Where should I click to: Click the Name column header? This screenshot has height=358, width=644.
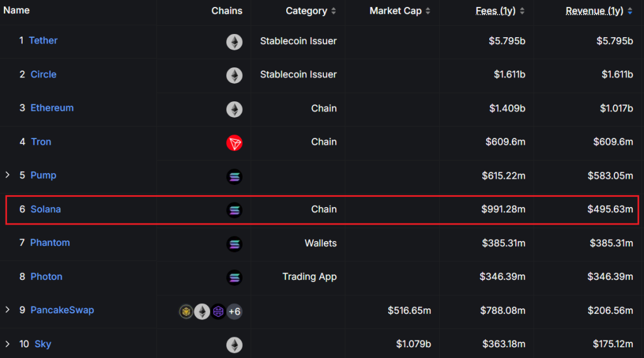(x=16, y=10)
